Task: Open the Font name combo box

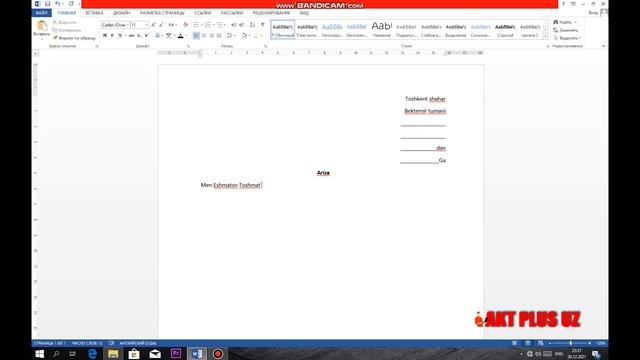Action: (x=115, y=25)
